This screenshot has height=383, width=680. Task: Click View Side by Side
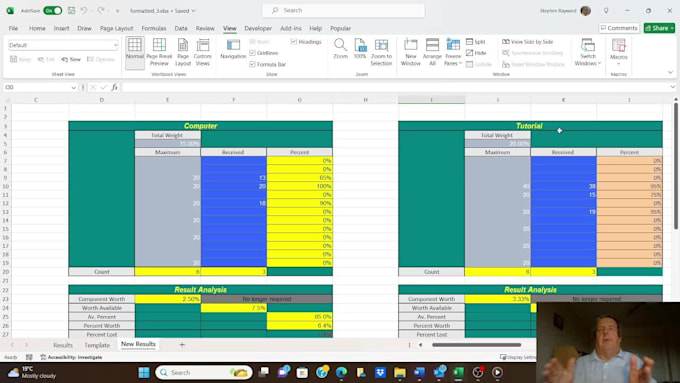pyautogui.click(x=528, y=42)
